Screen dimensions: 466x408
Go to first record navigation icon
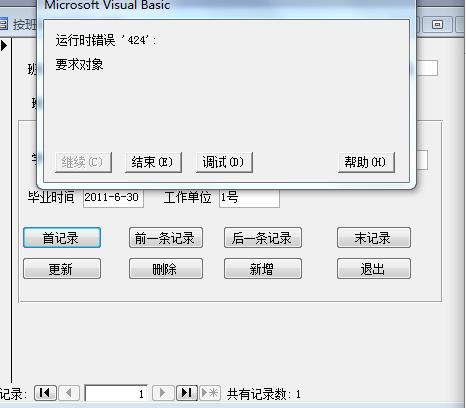[x=45, y=393]
